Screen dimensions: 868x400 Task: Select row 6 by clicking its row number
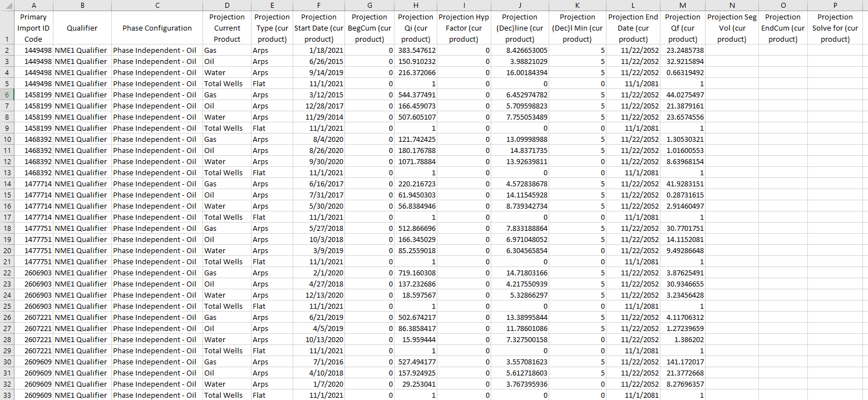(6, 95)
